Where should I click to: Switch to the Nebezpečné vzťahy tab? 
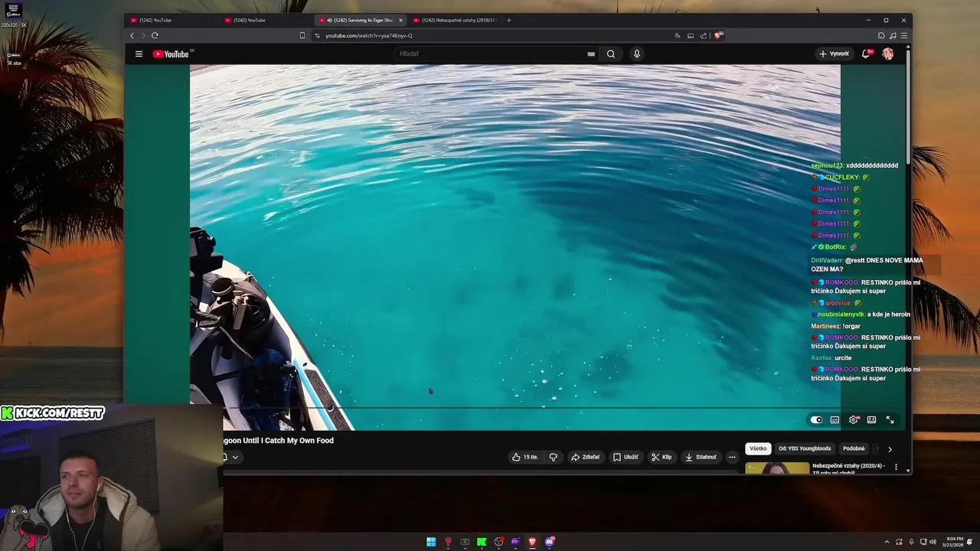pyautogui.click(x=455, y=20)
